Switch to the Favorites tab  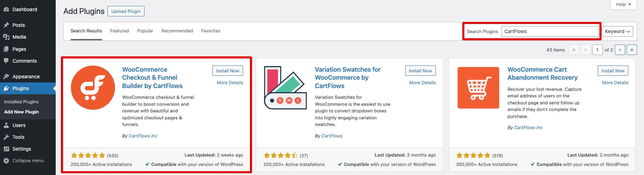click(211, 31)
